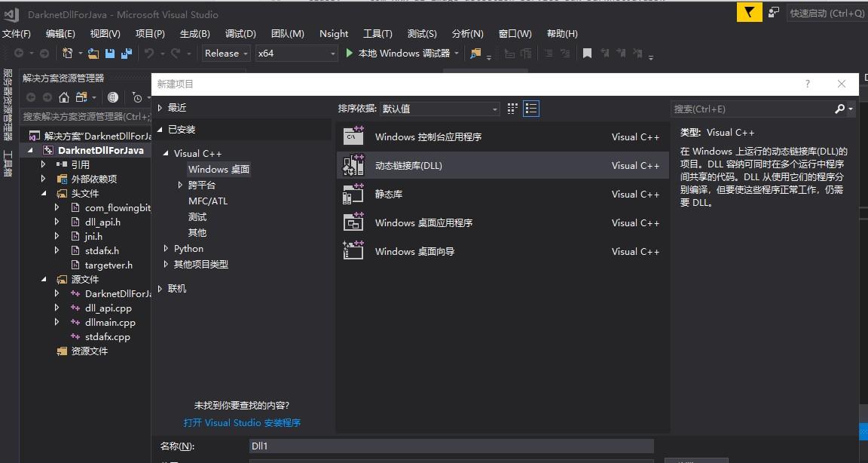Select dllmain.cpp in Solution Explorer
The height and width of the screenshot is (463, 868).
pyautogui.click(x=109, y=322)
